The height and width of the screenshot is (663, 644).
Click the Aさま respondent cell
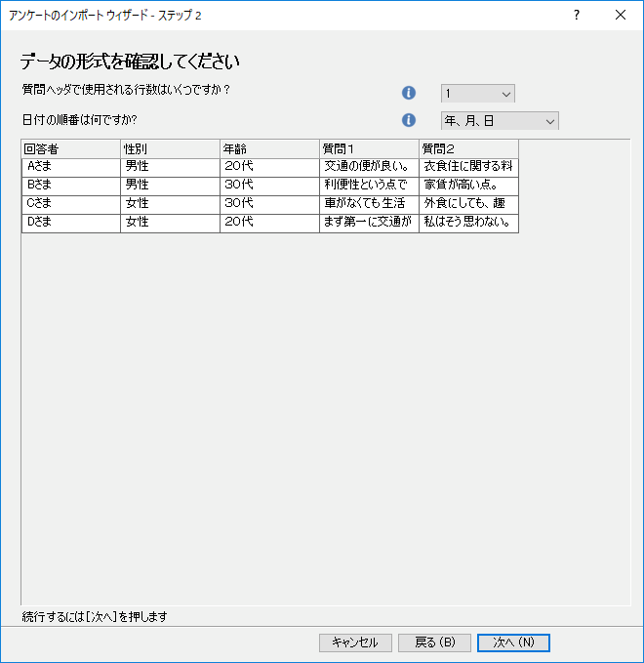tap(70, 167)
